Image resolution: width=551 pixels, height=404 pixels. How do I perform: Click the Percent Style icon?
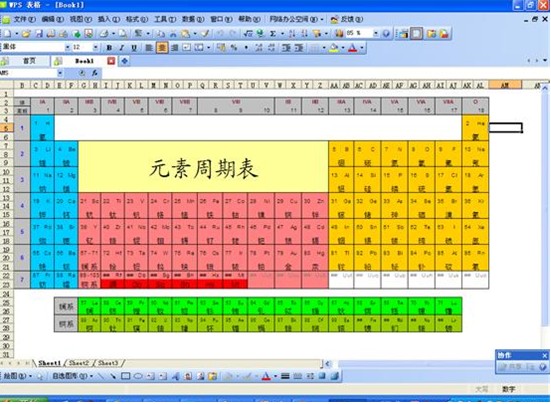click(x=234, y=47)
